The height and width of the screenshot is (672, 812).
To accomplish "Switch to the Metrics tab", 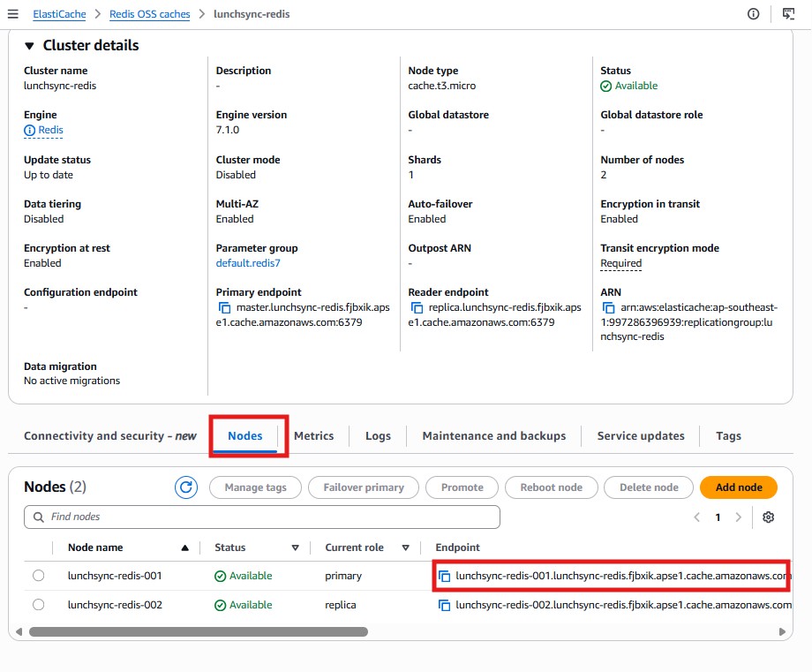I will 313,436.
